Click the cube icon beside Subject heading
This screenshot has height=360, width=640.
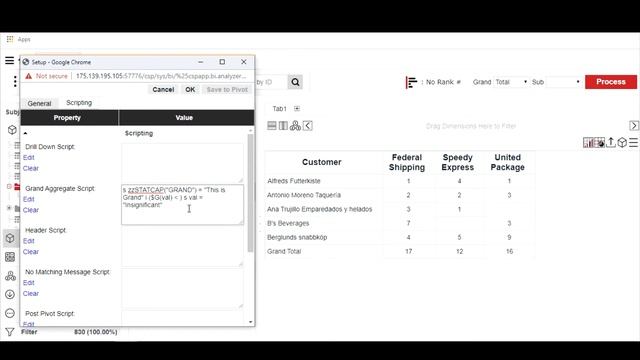[12, 130]
